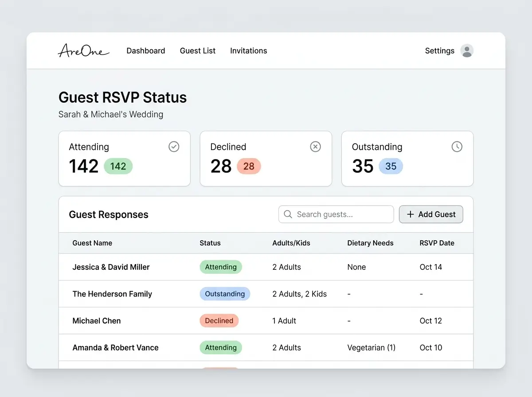Click '2 Adults, 2 Kids' cell

300,294
